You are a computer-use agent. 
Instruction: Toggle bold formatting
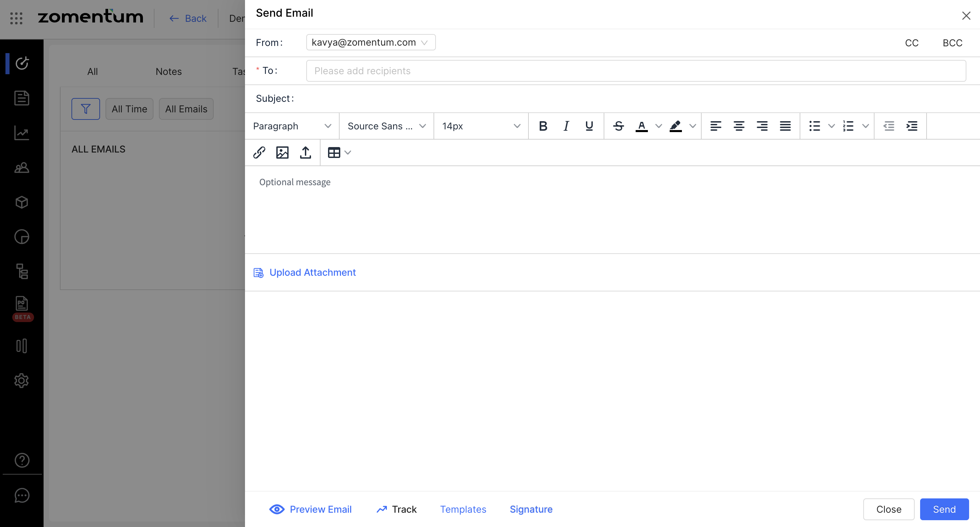tap(543, 126)
